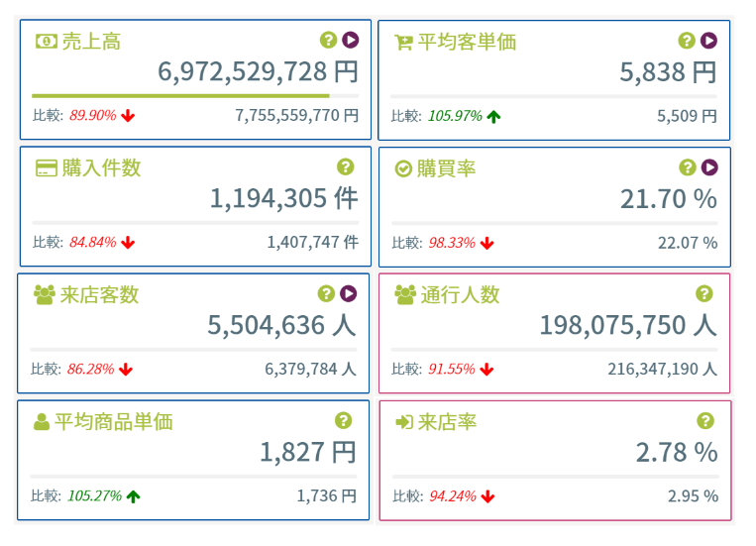Open help icon on 平均客単価 card

pyautogui.click(x=687, y=41)
